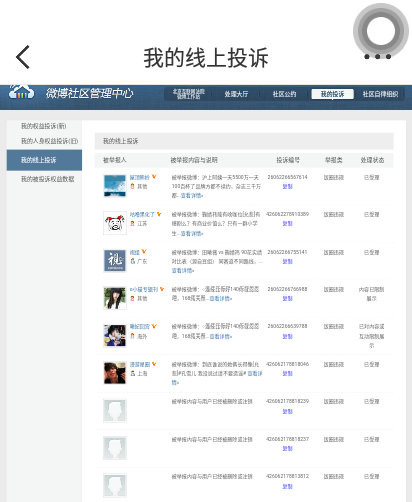Screen dimensions: 412x502
Task: Click the 投诉编号 column header
Action: click(288, 160)
